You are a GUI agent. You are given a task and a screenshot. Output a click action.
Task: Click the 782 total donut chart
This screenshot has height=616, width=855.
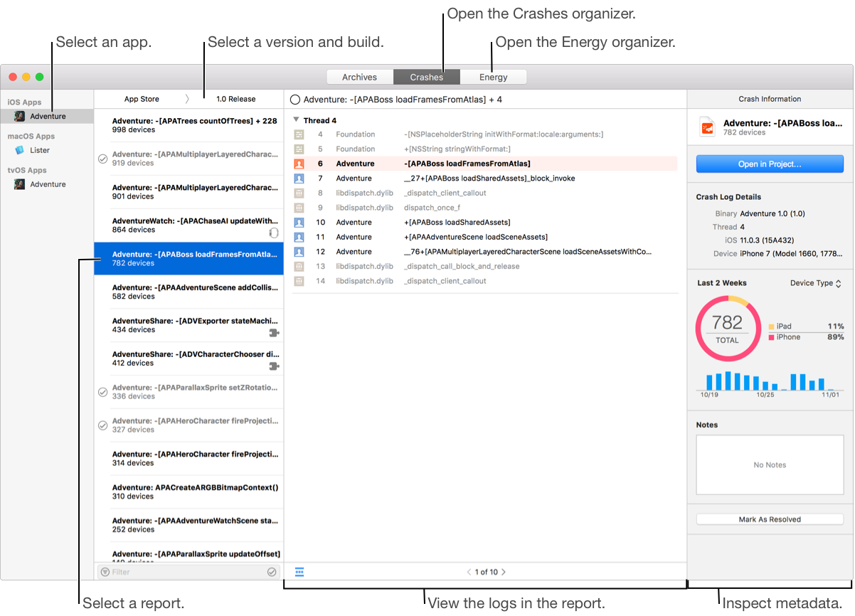point(727,329)
